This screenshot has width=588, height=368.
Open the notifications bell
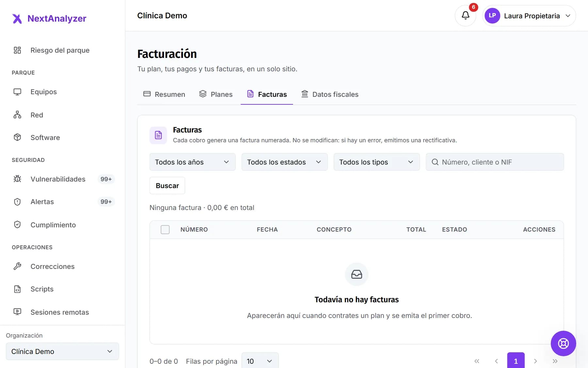465,15
